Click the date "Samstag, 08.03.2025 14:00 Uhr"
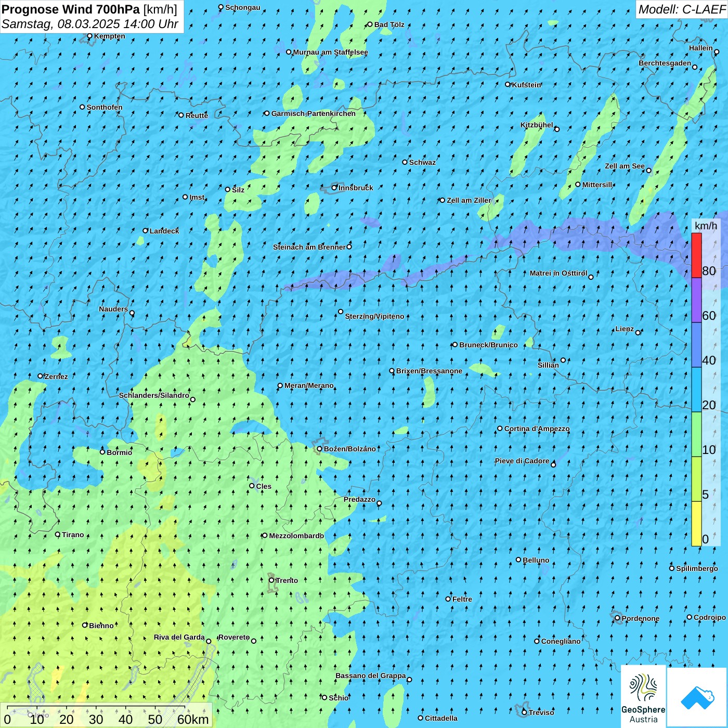The height and width of the screenshot is (728, 728). click(90, 24)
